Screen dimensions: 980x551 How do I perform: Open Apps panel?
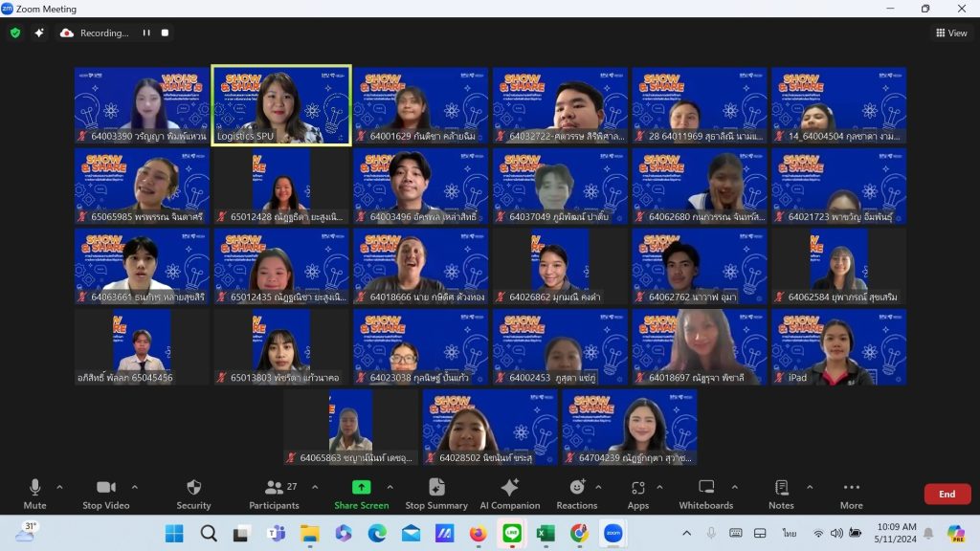coord(638,495)
